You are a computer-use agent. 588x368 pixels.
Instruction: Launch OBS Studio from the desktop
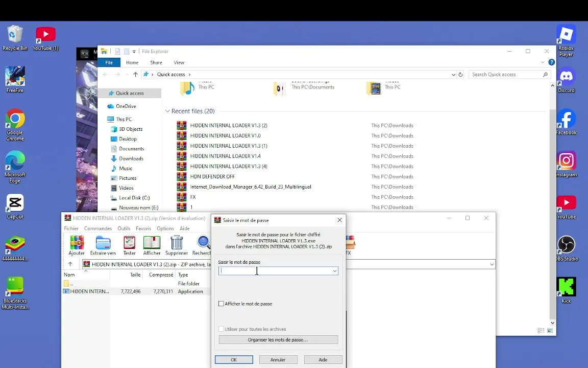point(566,248)
